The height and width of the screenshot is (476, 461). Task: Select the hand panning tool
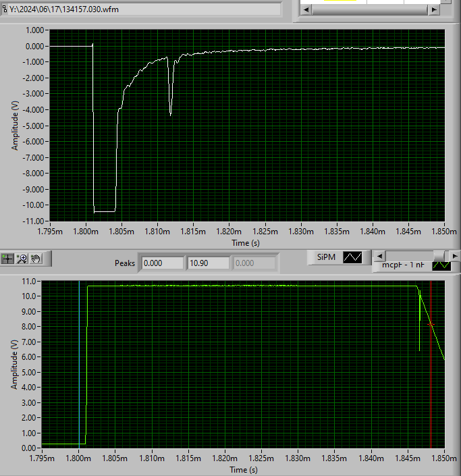(36, 259)
